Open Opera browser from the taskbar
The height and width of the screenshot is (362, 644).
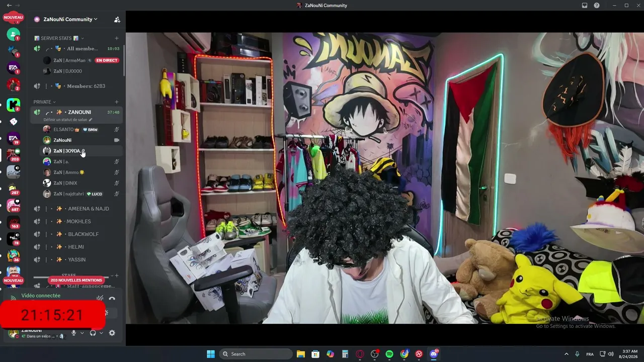360,354
